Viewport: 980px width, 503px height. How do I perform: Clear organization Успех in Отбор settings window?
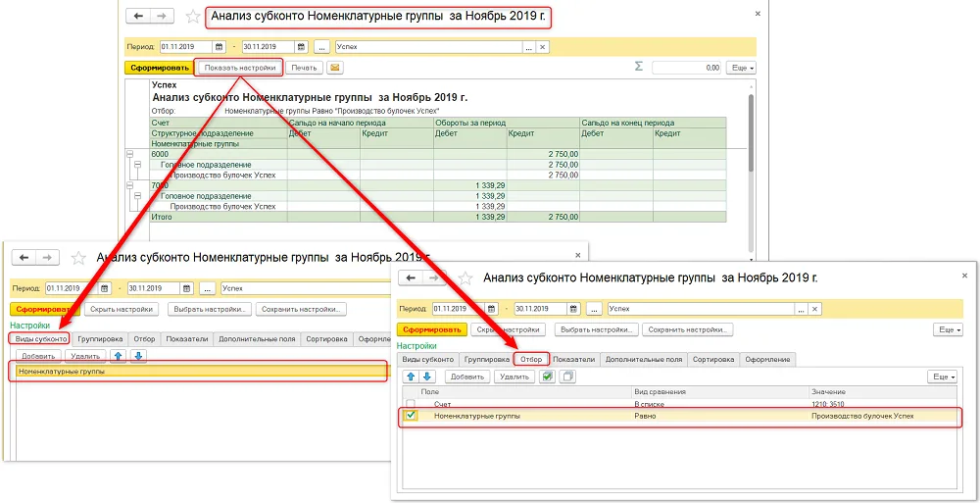[815, 309]
